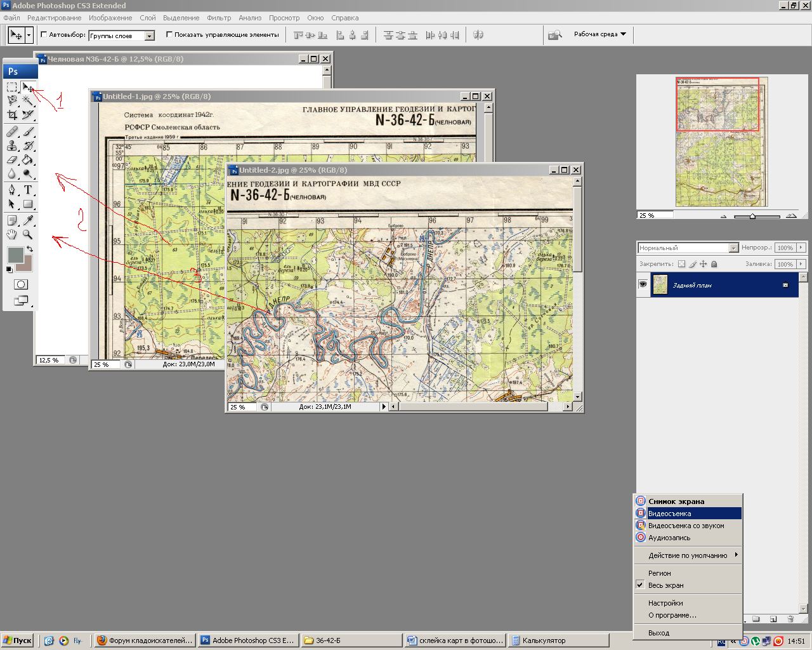Switch to Калькулятор taskbar button
The image size is (812, 650).
tap(558, 640)
